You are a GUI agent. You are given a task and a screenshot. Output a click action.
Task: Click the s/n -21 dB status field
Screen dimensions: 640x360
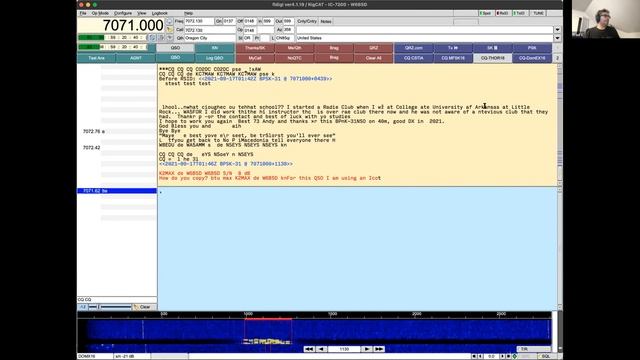coord(132,356)
